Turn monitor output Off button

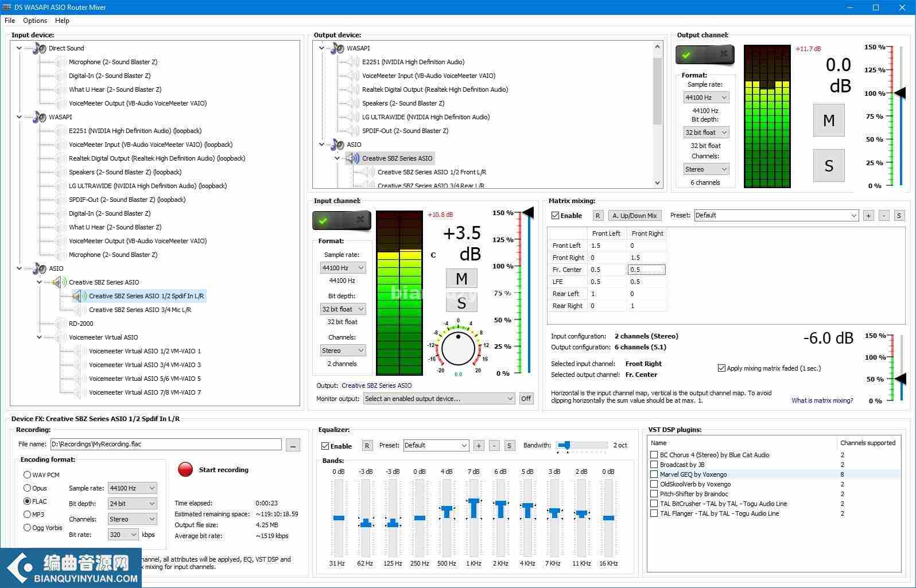click(x=526, y=399)
